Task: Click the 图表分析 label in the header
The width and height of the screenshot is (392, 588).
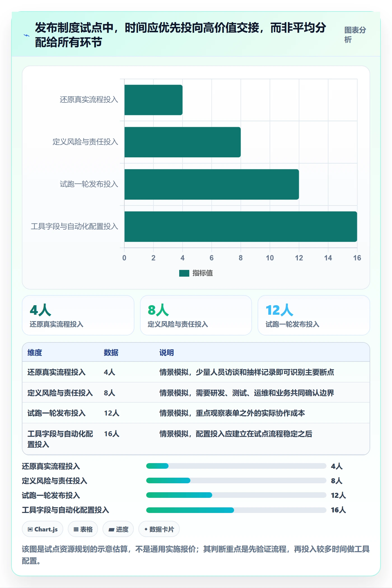Action: [x=355, y=35]
